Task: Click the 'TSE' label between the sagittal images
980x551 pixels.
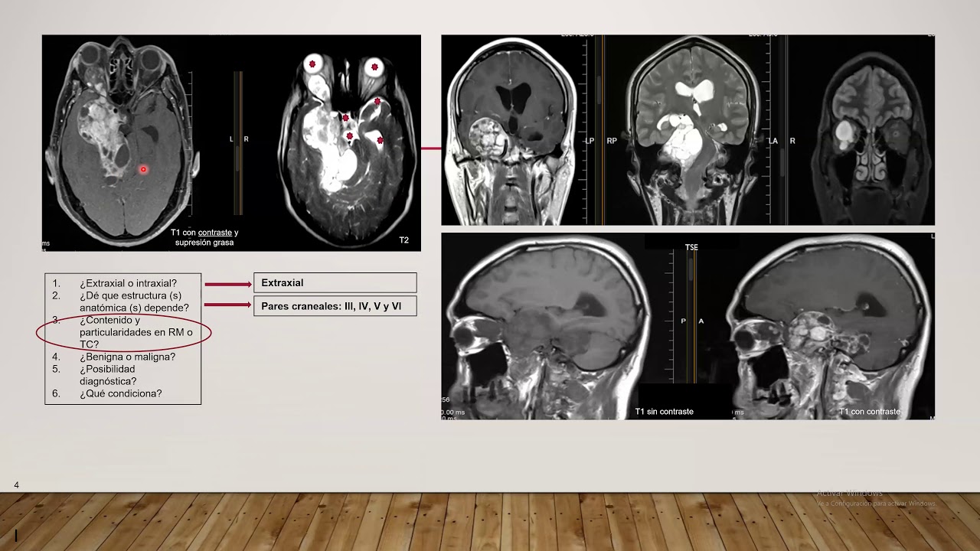Action: tap(691, 247)
